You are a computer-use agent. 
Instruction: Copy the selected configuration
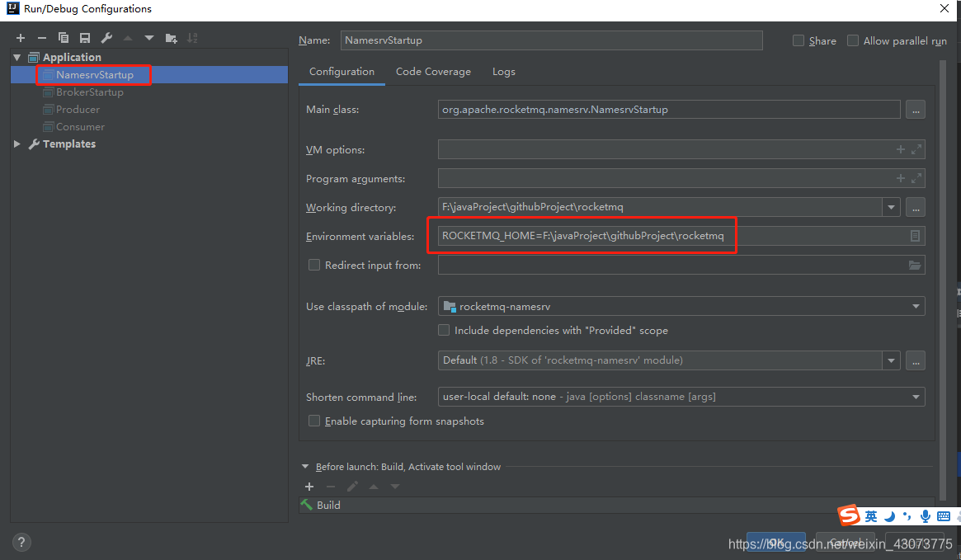pos(64,38)
